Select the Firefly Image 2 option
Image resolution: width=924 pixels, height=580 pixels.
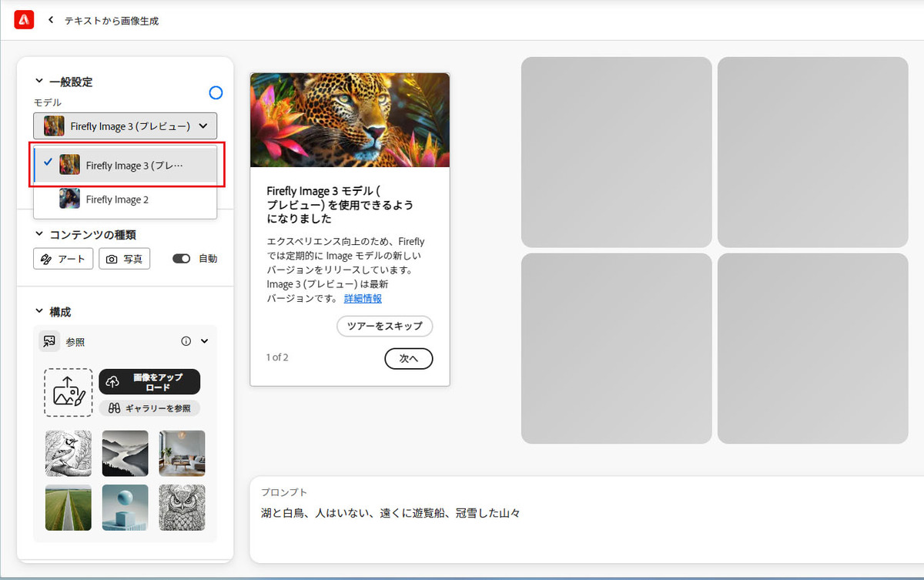126,199
